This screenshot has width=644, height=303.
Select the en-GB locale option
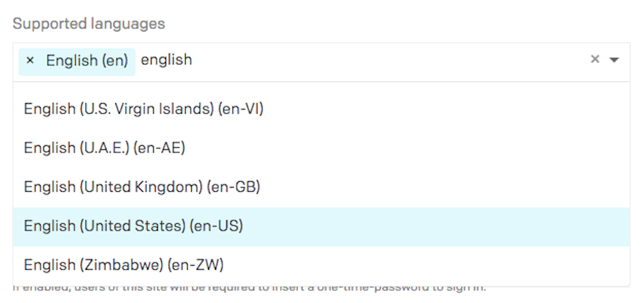click(x=321, y=187)
